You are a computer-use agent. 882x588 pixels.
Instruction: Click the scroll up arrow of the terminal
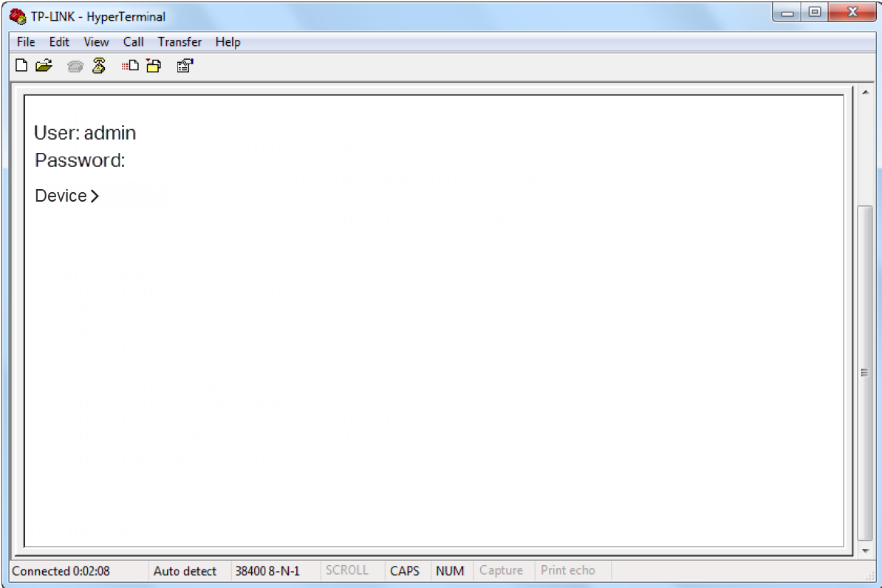[x=865, y=92]
